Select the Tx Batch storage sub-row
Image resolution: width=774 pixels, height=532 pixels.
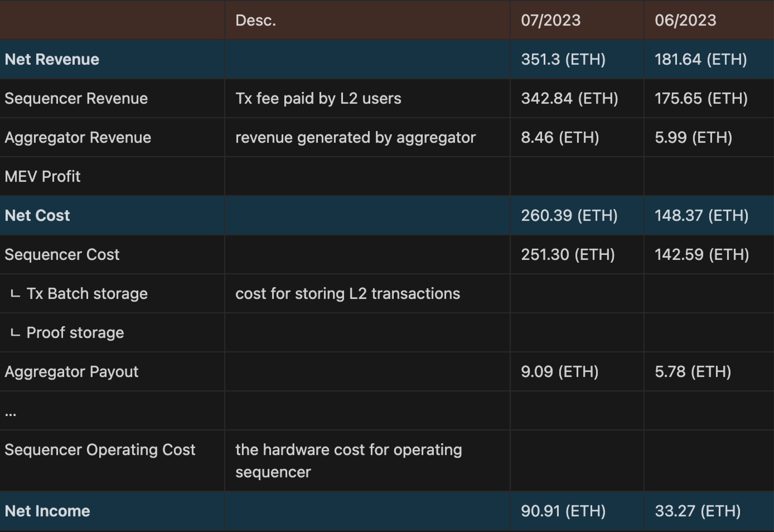(x=87, y=294)
